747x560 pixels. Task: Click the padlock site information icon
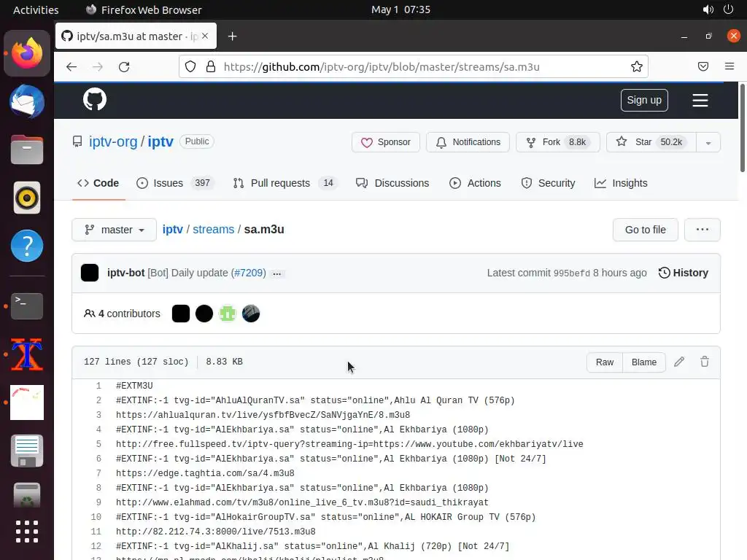(211, 66)
